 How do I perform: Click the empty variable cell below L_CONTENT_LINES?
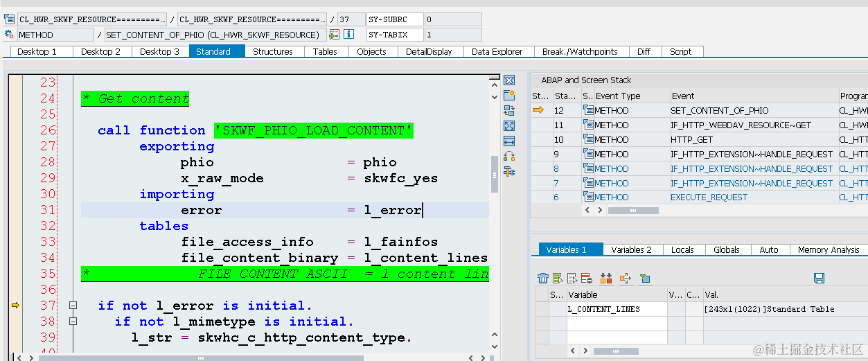click(x=617, y=324)
